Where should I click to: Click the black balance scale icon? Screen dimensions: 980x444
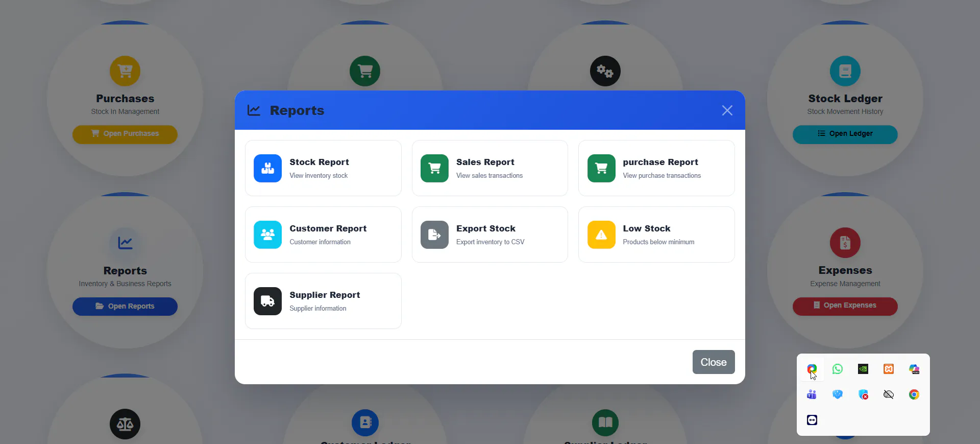click(x=125, y=424)
